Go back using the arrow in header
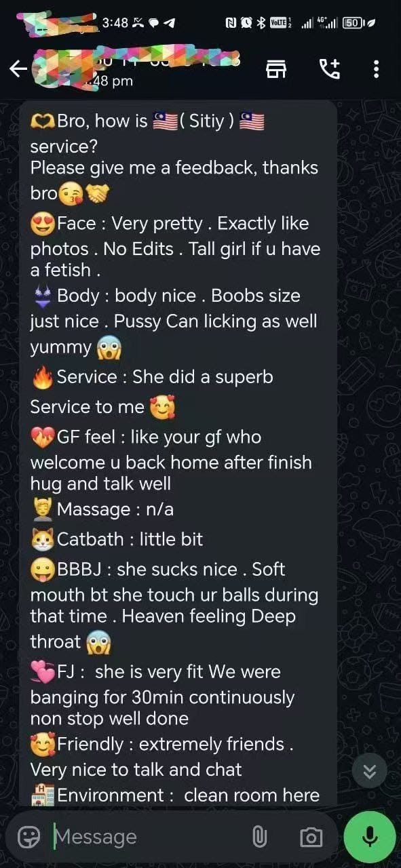This screenshot has width=401, height=868. click(x=18, y=68)
